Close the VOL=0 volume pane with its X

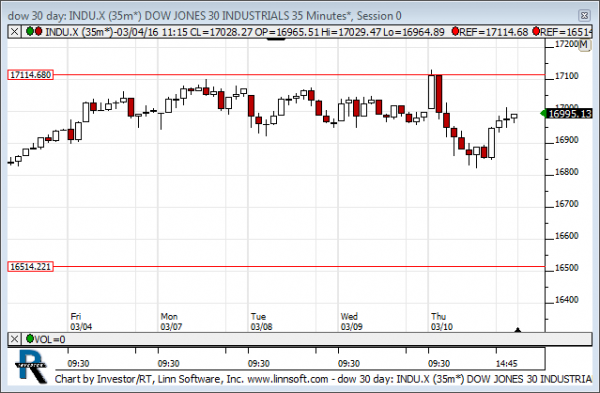click(x=14, y=339)
